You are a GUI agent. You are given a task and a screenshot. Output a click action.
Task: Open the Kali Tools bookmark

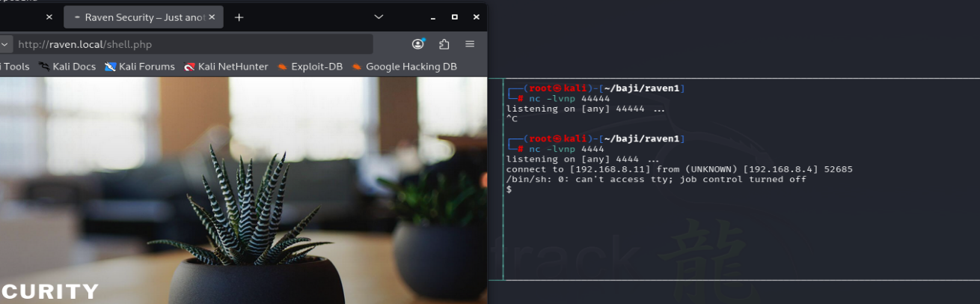15,67
